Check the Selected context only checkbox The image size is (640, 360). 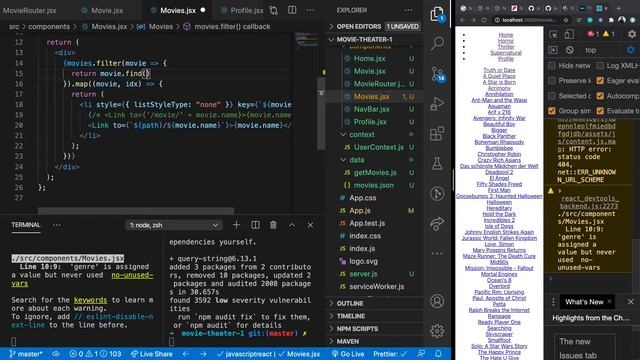point(552,96)
